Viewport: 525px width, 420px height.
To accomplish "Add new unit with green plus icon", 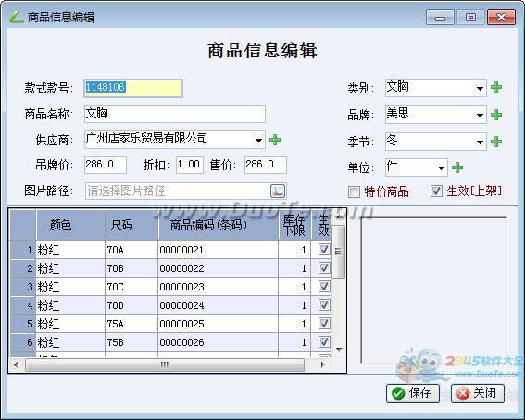I will [x=457, y=167].
